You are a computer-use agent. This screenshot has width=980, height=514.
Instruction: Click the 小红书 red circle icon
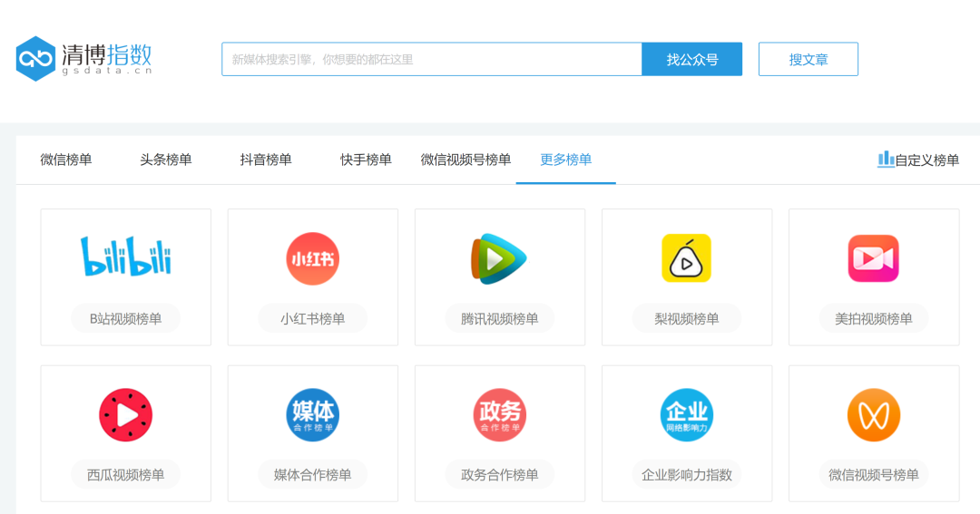[312, 258]
